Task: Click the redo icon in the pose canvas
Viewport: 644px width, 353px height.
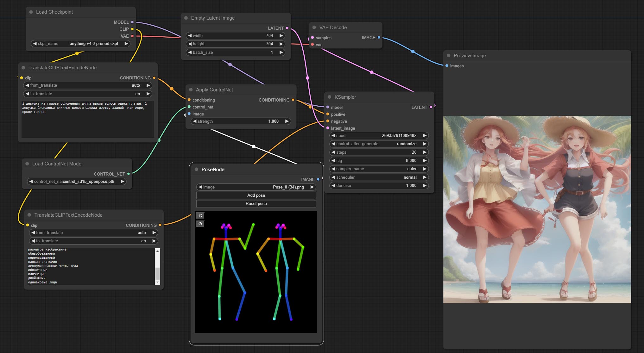Action: click(x=200, y=224)
